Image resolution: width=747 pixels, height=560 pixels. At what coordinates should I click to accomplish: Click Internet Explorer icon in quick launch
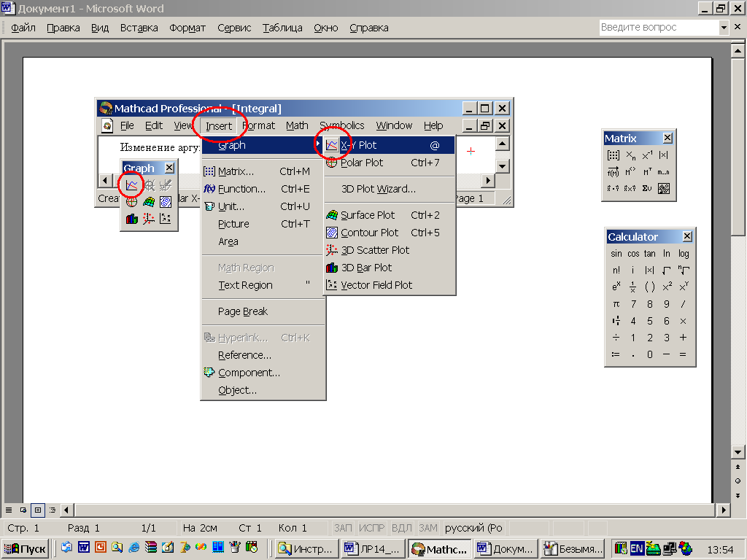coord(134,548)
